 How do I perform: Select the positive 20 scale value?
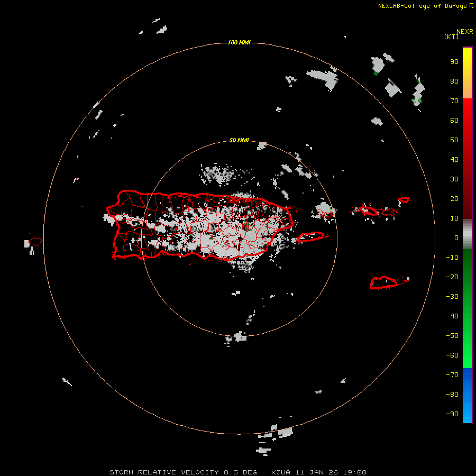(x=454, y=199)
